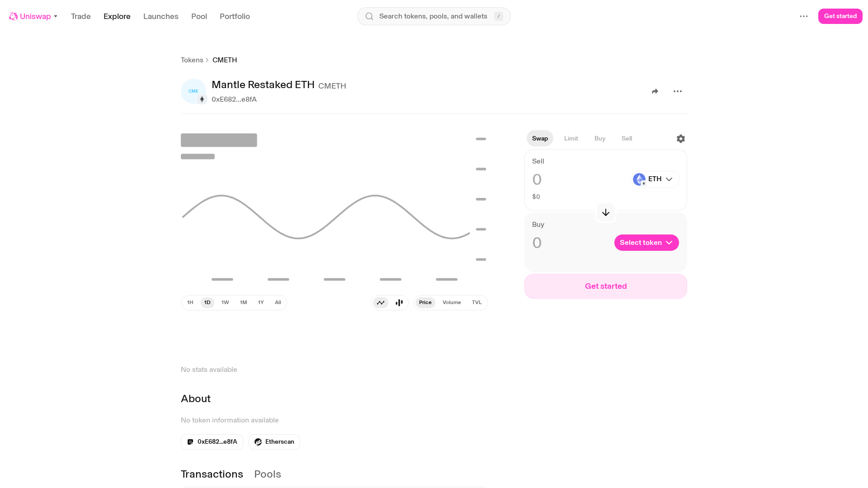The height and width of the screenshot is (488, 868).
Task: Click the Sell amount input field
Action: pyautogui.click(x=579, y=180)
